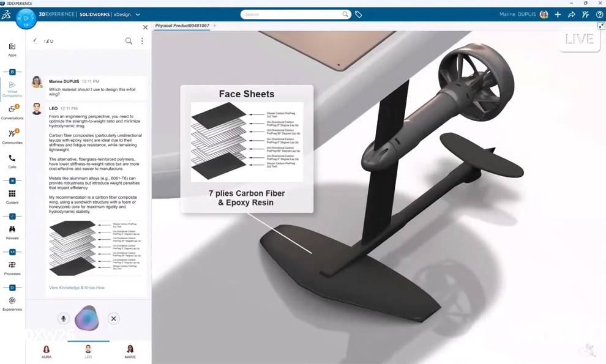
Task: Stop the LEO companion session
Action: (113, 318)
